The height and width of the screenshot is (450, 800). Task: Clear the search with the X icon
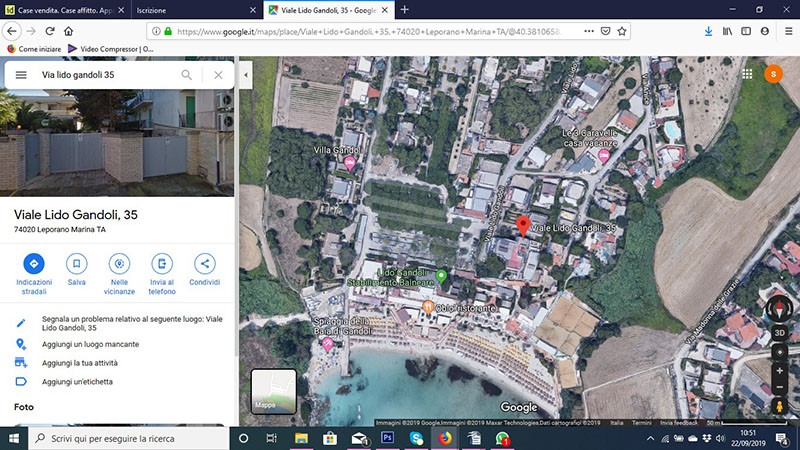click(218, 75)
